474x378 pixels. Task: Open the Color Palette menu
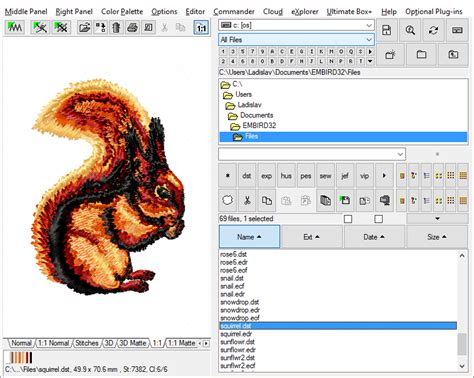point(122,12)
